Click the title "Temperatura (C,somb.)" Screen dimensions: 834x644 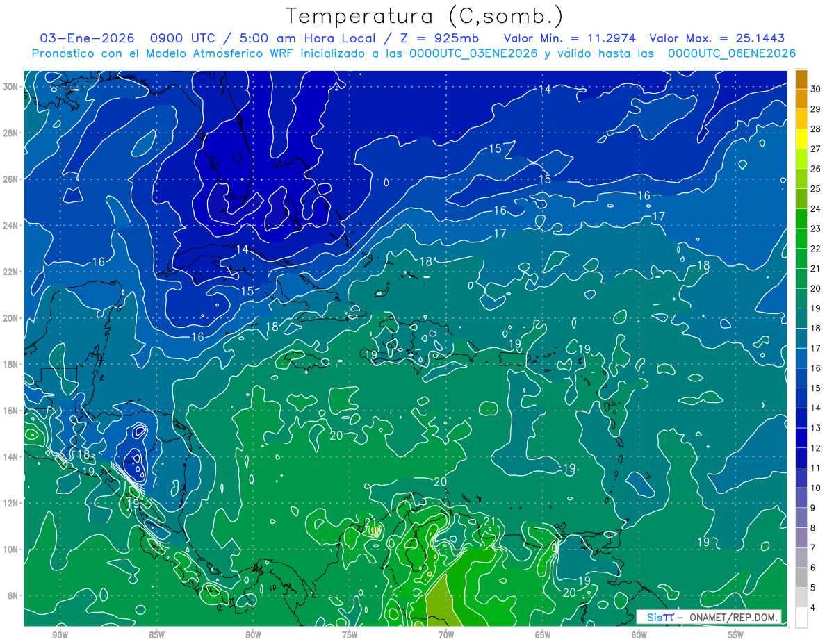[424, 17]
